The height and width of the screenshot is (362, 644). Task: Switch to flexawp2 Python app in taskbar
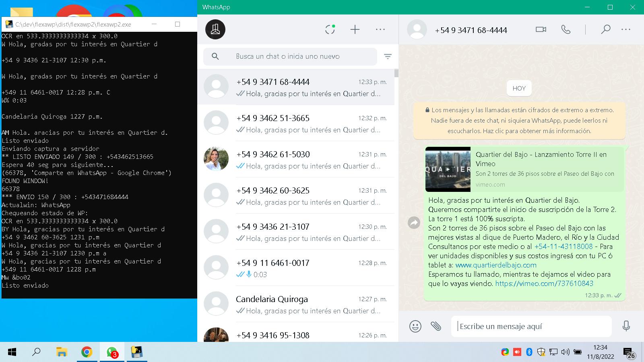pos(137,352)
